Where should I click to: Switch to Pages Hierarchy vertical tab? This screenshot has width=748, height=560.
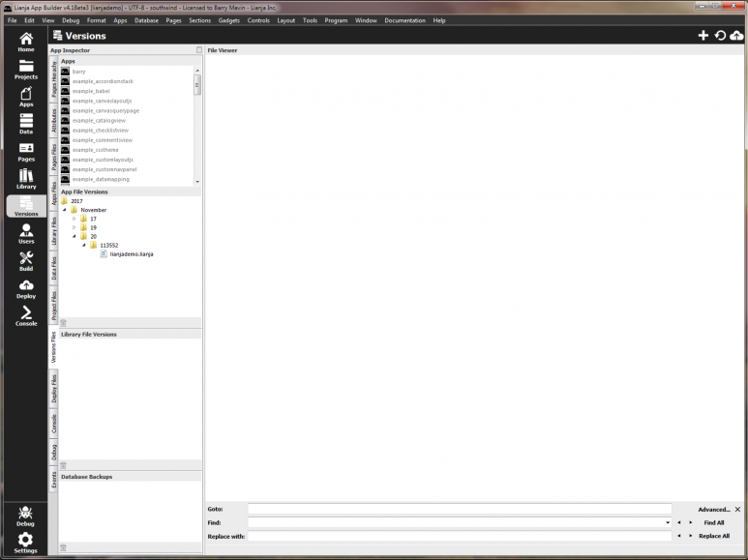pyautogui.click(x=54, y=79)
